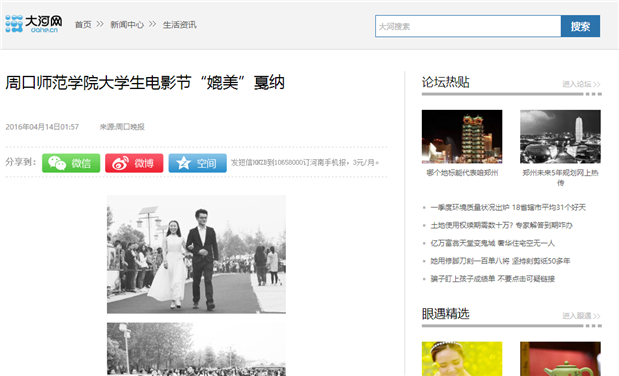Go to 新闻中心 breadcrumb
Viewport: 619px width, 376px height.
coord(127,25)
